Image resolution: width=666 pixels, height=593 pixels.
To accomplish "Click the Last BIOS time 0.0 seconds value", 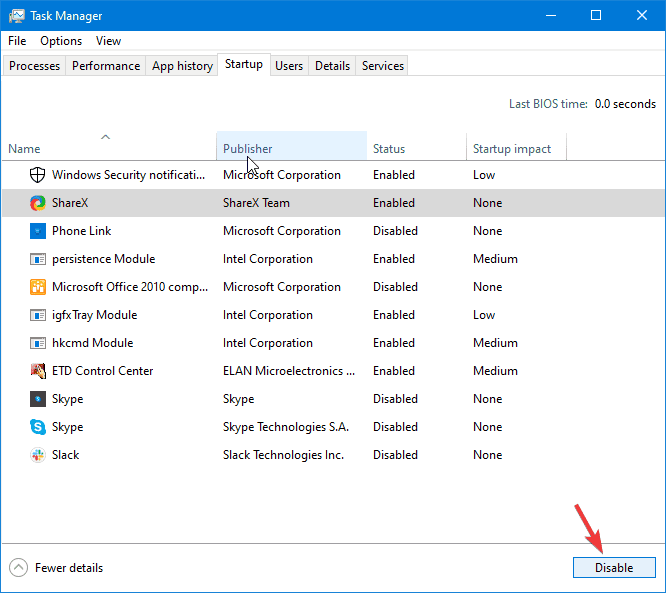I will [625, 104].
